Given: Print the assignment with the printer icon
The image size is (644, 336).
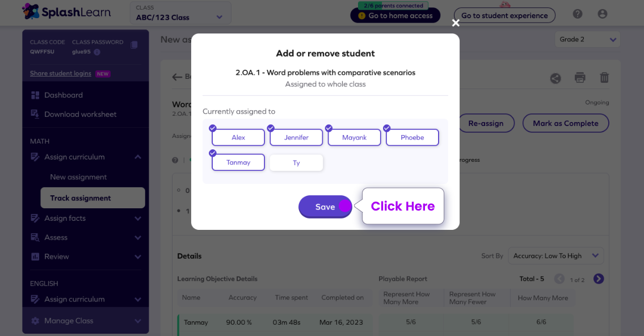Looking at the screenshot, I should pos(580,78).
